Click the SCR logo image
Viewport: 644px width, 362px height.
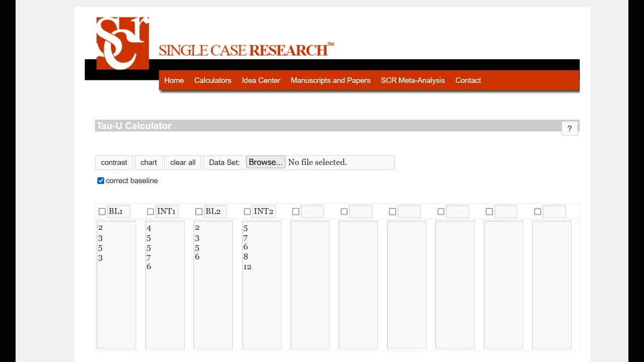pos(122,43)
